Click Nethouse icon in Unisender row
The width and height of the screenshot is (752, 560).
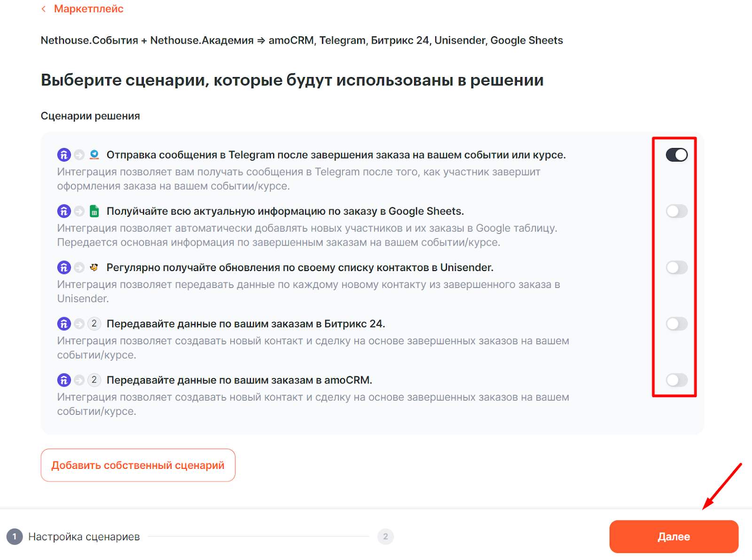tap(64, 267)
